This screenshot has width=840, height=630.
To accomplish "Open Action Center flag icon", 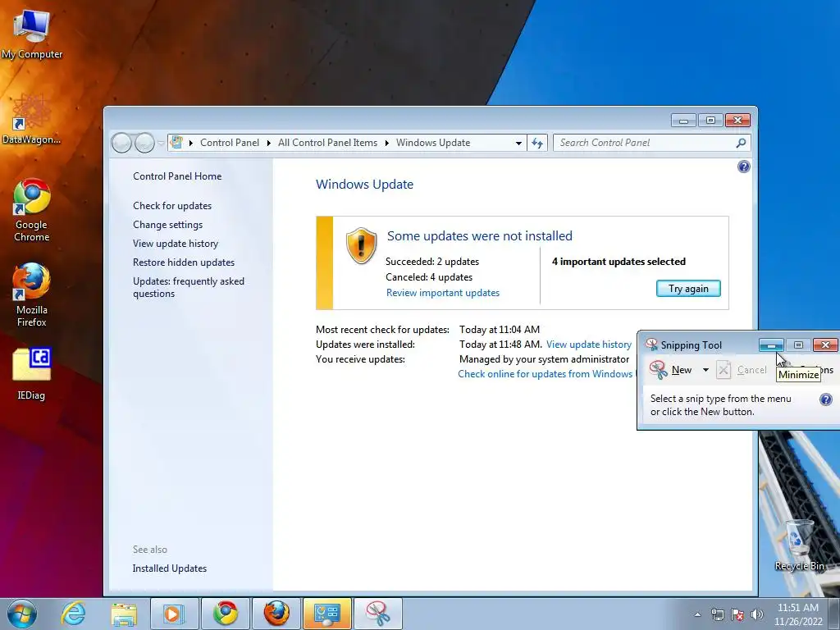I will tap(737, 614).
